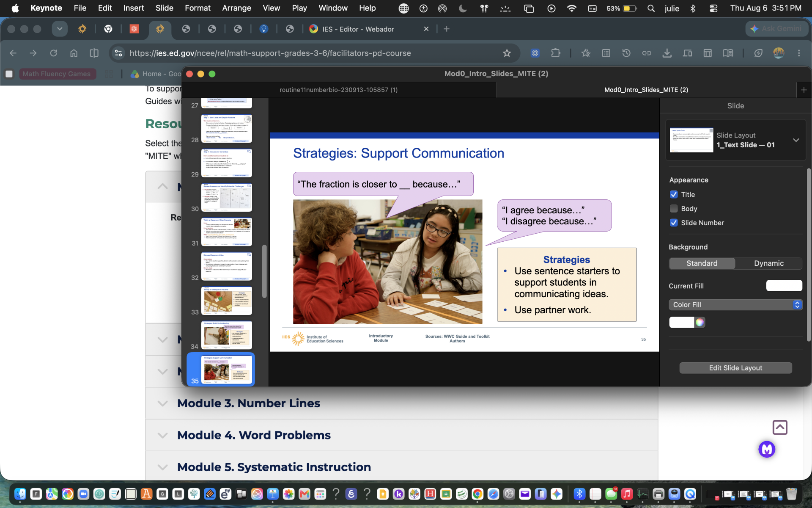Image resolution: width=812 pixels, height=508 pixels.
Task: Click the browser address bar URL
Action: click(270, 53)
